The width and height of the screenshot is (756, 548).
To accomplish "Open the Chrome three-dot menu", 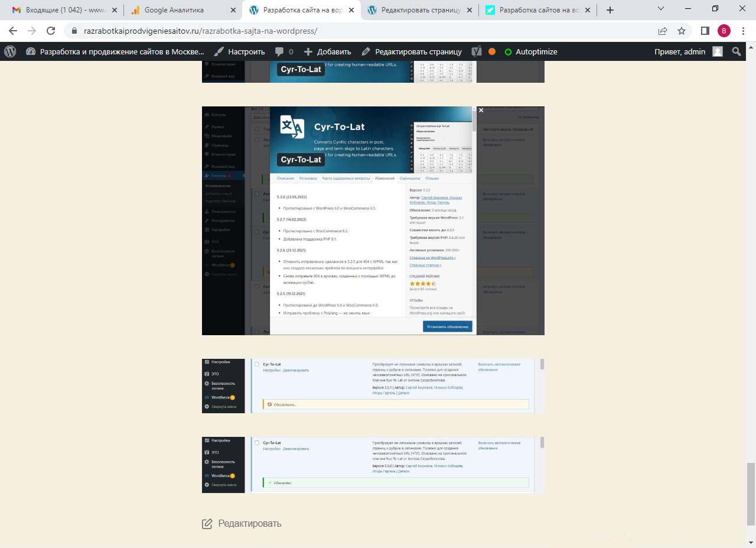I will [743, 31].
